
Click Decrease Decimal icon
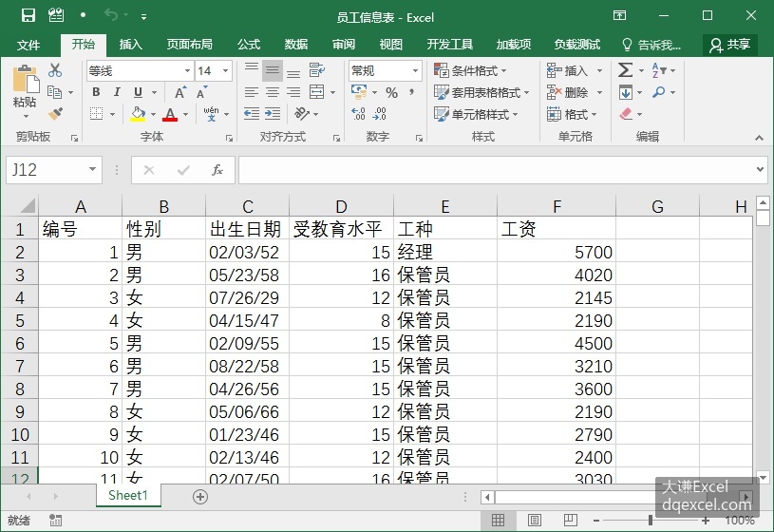tap(380, 114)
